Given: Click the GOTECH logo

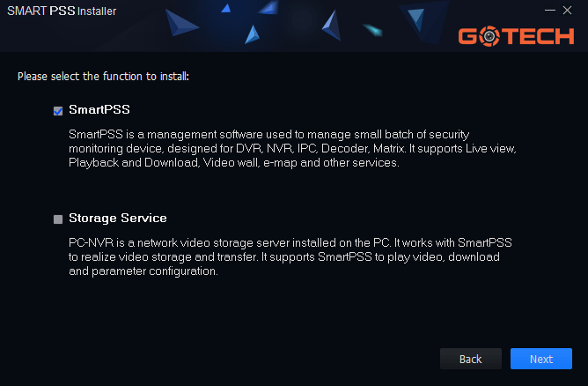Looking at the screenshot, I should point(515,37).
